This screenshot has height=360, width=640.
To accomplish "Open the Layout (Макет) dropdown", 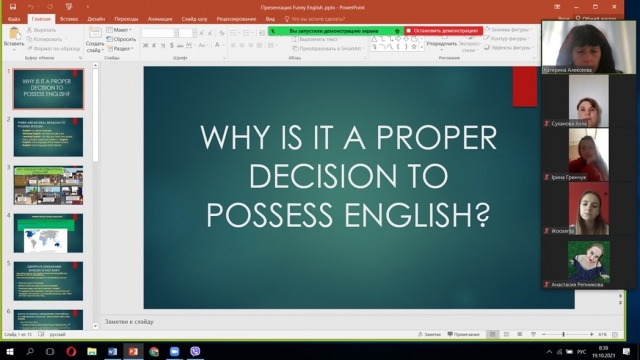I will coord(119,30).
